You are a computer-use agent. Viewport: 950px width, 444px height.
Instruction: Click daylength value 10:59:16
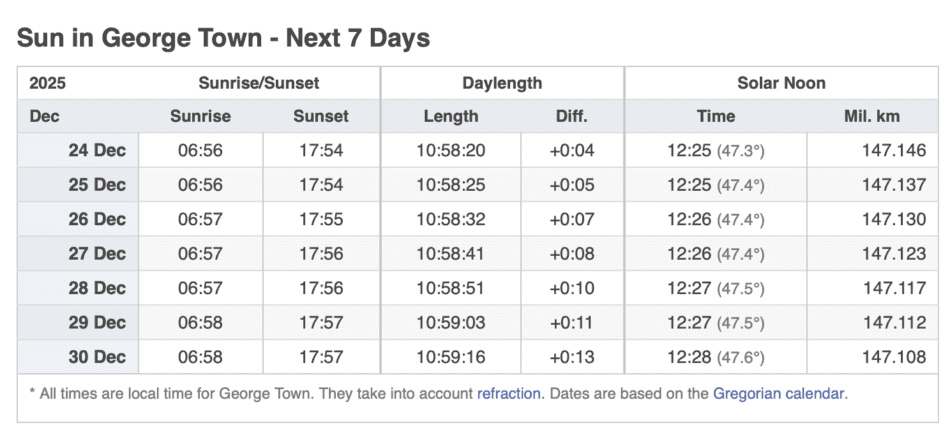point(451,357)
